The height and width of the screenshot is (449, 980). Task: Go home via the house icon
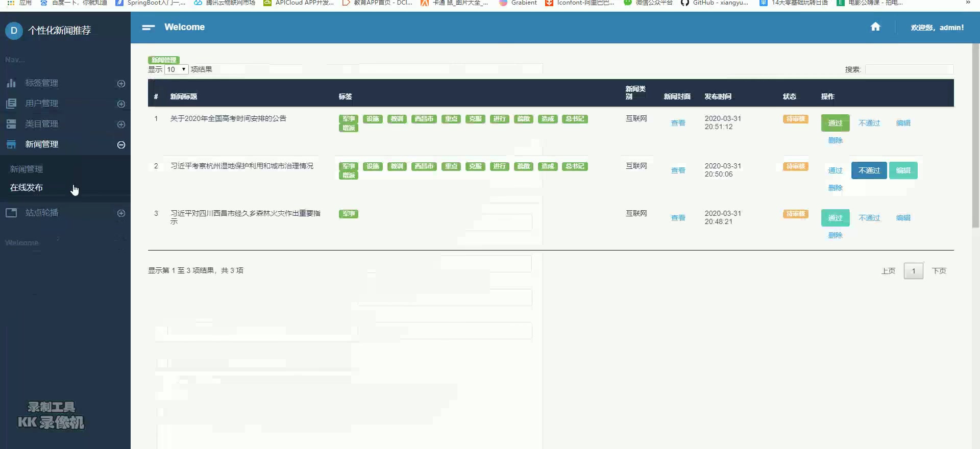click(x=875, y=27)
